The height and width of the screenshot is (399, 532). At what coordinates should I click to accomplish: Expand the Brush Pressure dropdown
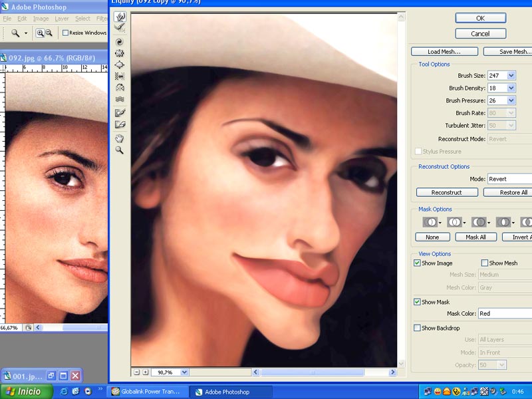pos(511,100)
